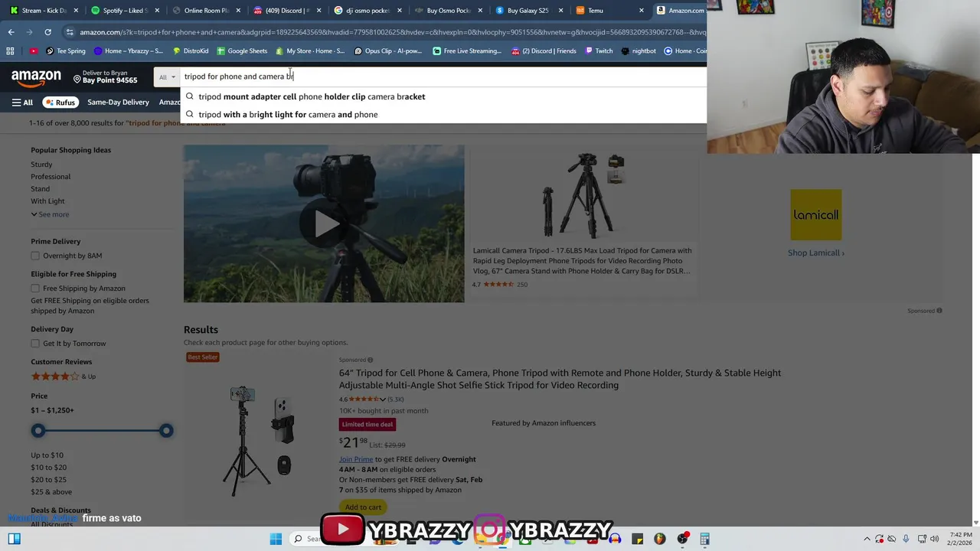Open the taskbar clock and date
Screen dimensions: 980x551
click(x=960, y=539)
